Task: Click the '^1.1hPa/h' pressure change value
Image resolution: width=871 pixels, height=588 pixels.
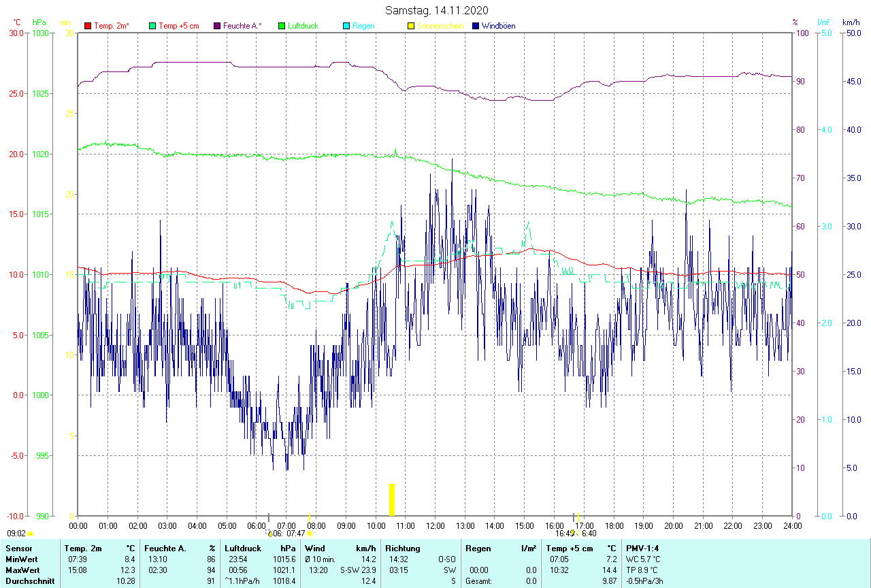Action: (x=242, y=581)
